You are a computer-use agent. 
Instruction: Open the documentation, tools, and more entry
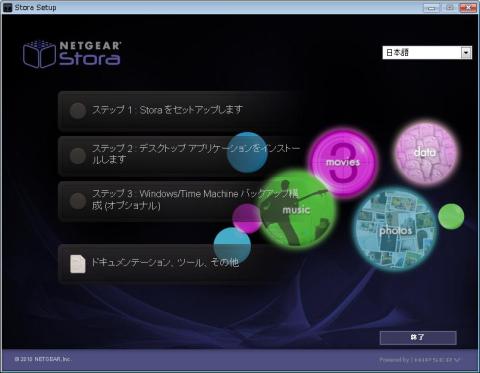[x=180, y=263]
